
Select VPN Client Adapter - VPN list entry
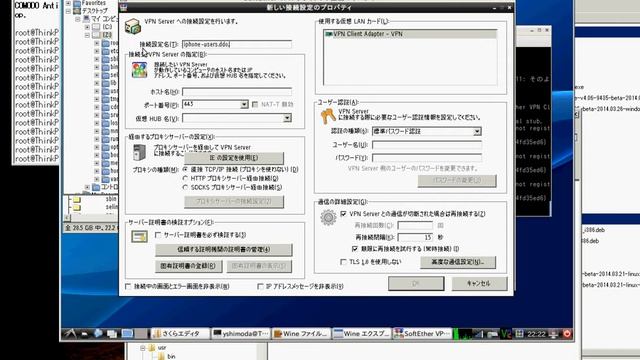[410, 34]
